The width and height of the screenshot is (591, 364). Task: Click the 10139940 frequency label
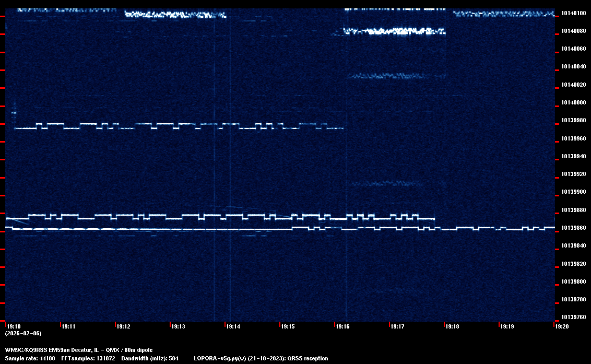click(573, 156)
